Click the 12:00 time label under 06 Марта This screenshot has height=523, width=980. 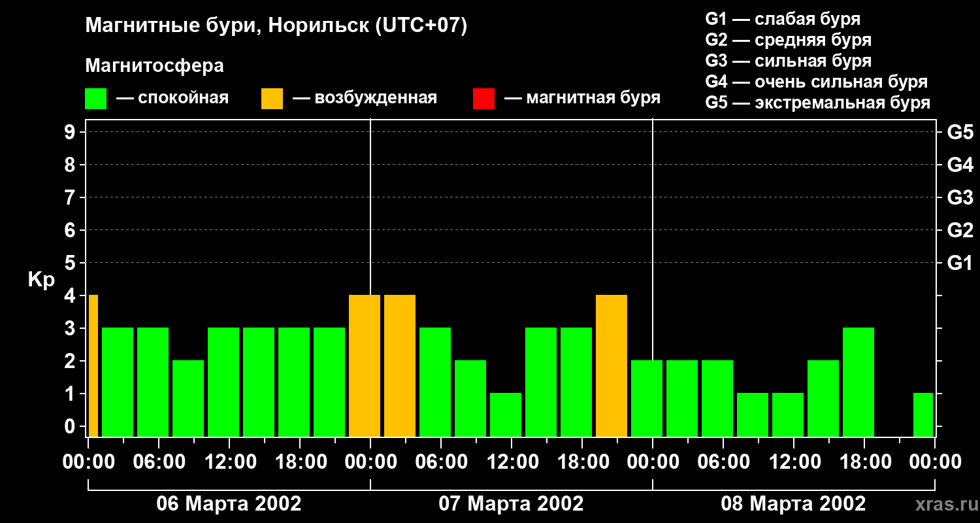[229, 462]
